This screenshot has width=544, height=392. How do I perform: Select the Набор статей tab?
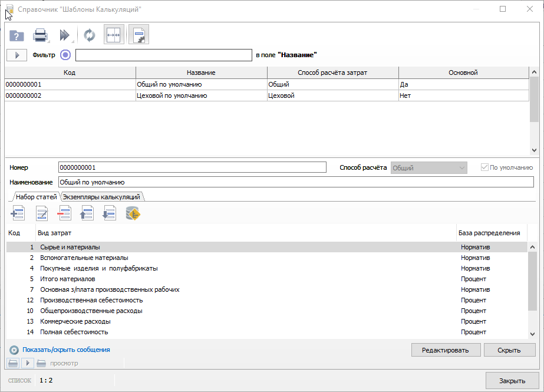[36, 197]
